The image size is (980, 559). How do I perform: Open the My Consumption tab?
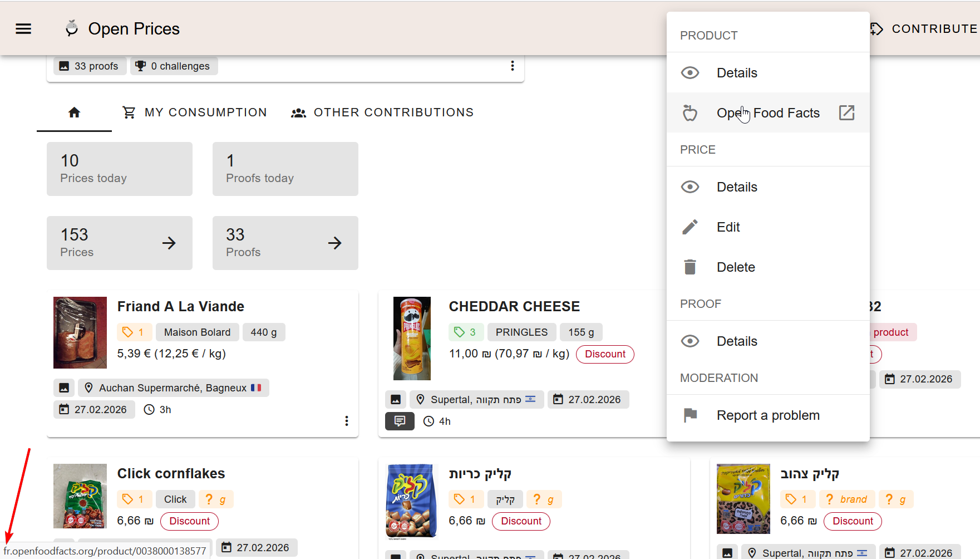pyautogui.click(x=195, y=113)
